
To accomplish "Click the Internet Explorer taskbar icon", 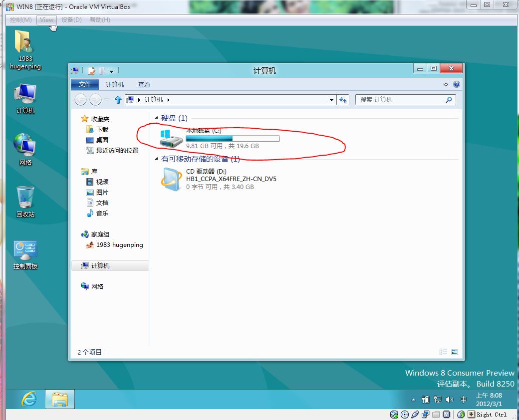I will point(29,399).
